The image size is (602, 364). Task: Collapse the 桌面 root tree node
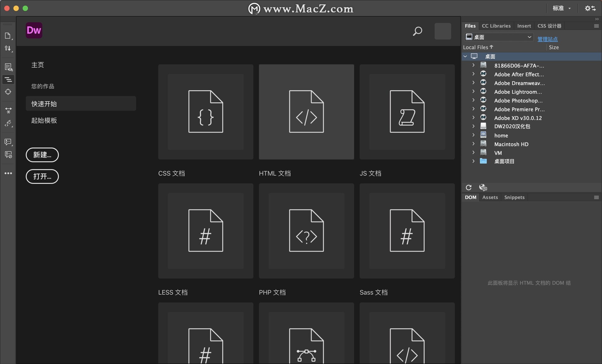coord(465,56)
